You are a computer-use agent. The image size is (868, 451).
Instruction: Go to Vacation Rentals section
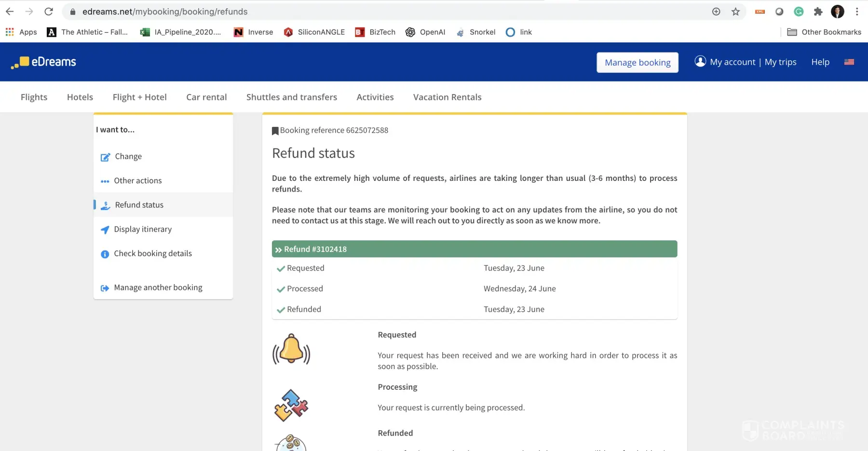447,97
